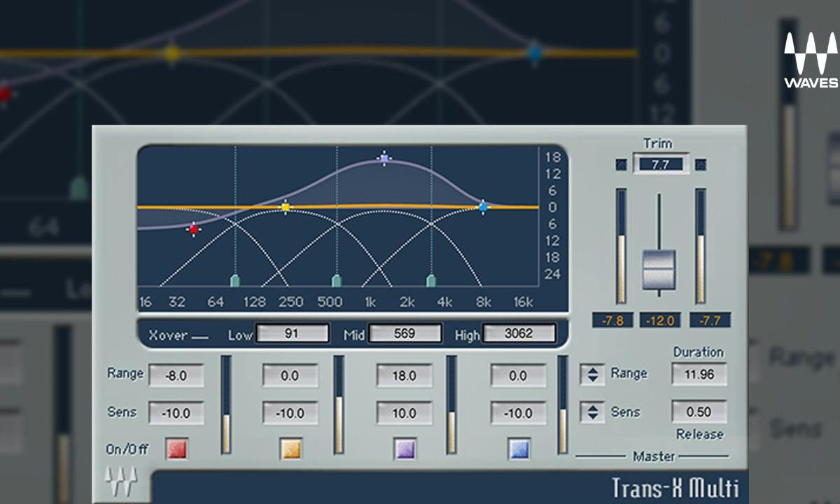The width and height of the screenshot is (840, 504).
Task: Click the right peak readout showing -7.7
Action: 710,321
